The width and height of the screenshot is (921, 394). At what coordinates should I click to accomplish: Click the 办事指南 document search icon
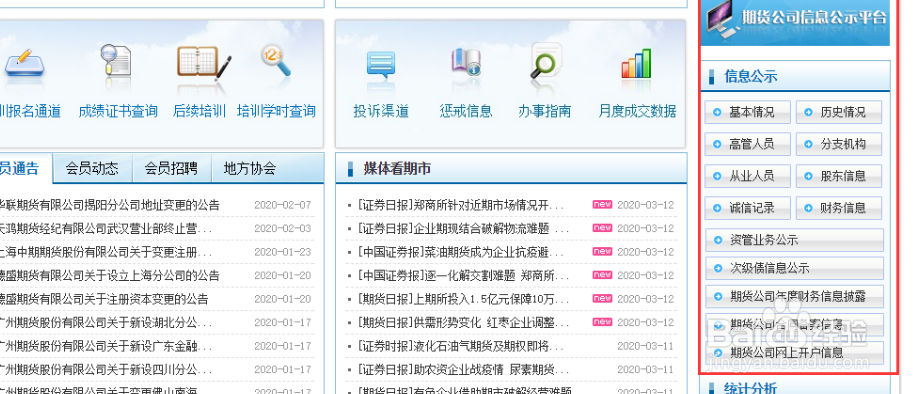[546, 61]
